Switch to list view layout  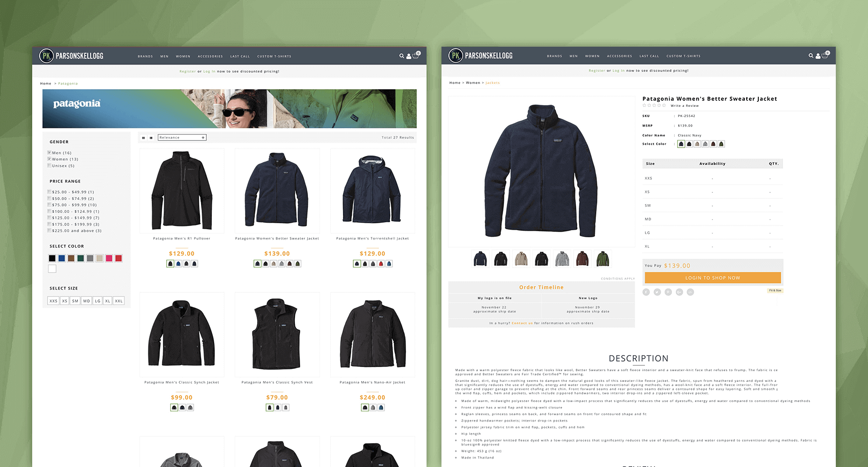coord(151,138)
